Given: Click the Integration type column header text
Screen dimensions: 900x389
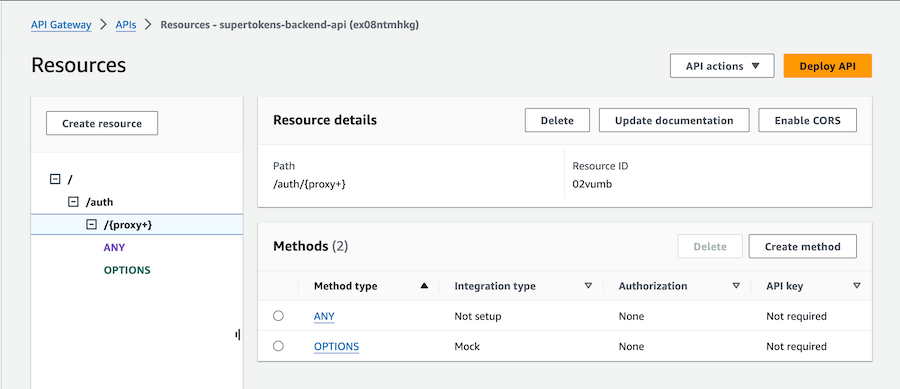Looking at the screenshot, I should pyautogui.click(x=495, y=286).
